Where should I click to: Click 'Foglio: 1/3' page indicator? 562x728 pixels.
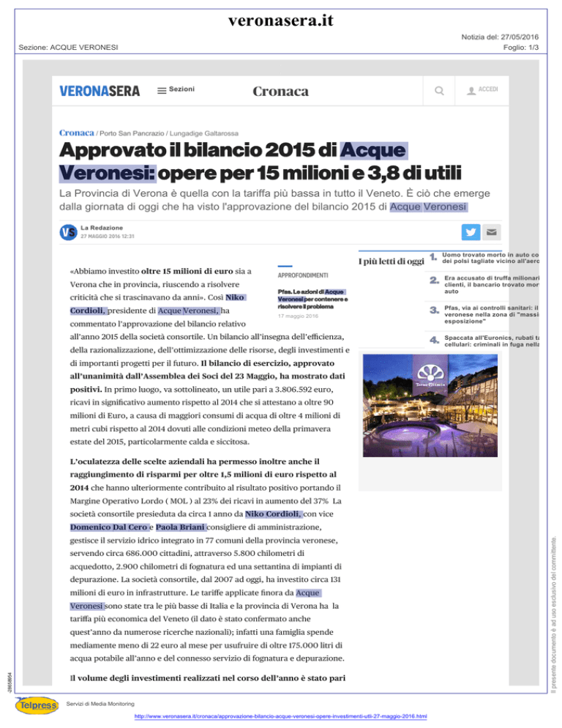521,48
